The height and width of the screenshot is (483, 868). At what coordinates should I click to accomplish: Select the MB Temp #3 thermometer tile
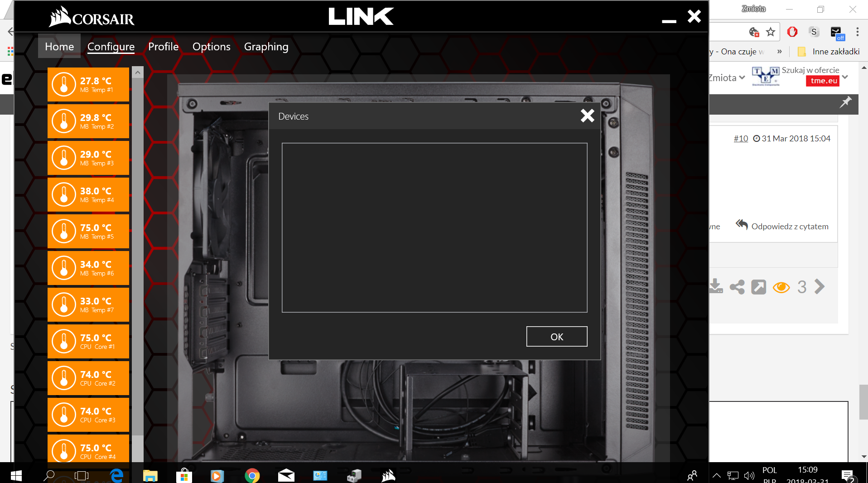point(88,158)
